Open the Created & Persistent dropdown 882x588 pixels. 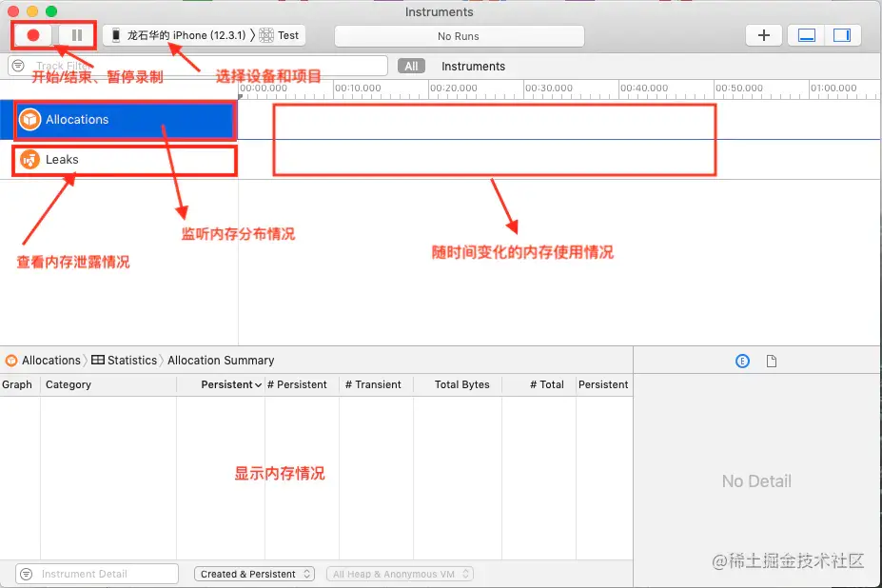[x=254, y=574]
